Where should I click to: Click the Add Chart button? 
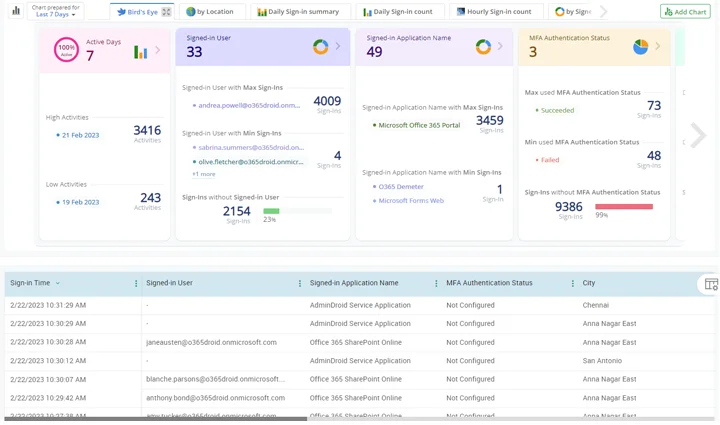685,12
